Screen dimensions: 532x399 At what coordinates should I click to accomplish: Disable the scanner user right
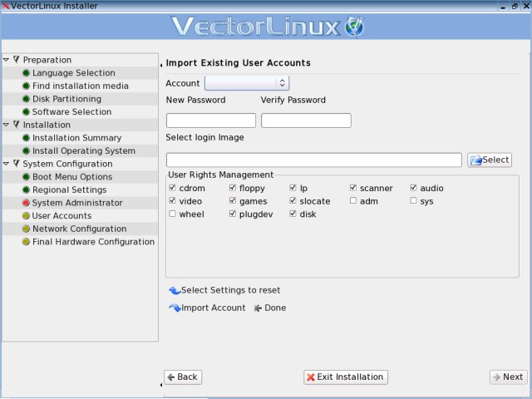[x=353, y=188]
